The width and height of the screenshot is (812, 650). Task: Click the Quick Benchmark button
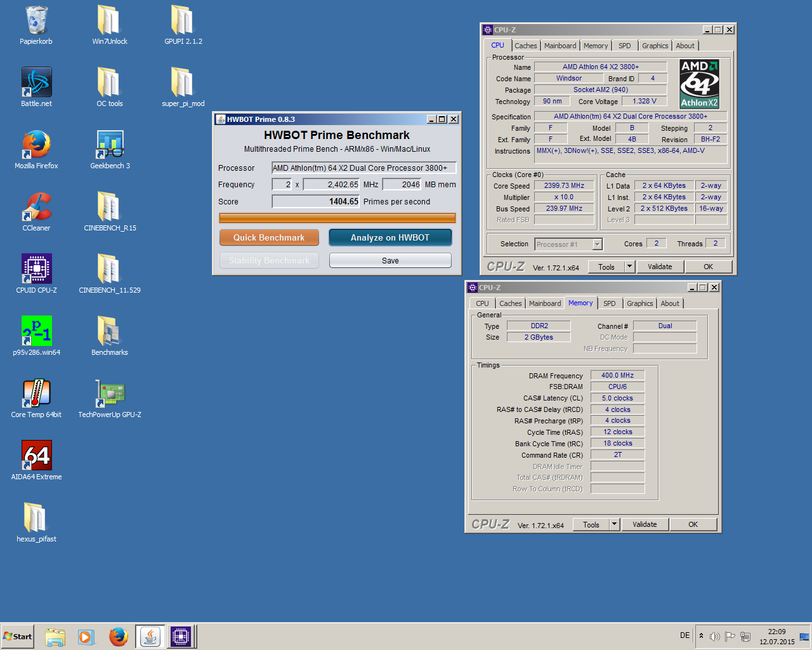[269, 237]
